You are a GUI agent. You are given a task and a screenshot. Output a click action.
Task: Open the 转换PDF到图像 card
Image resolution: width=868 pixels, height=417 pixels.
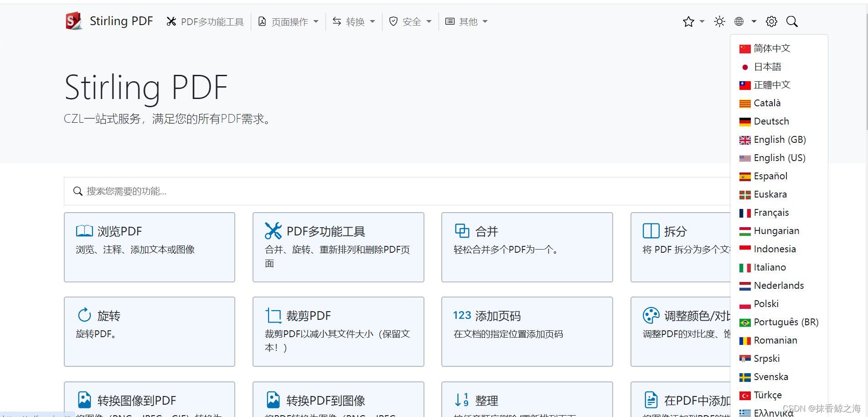coord(338,399)
